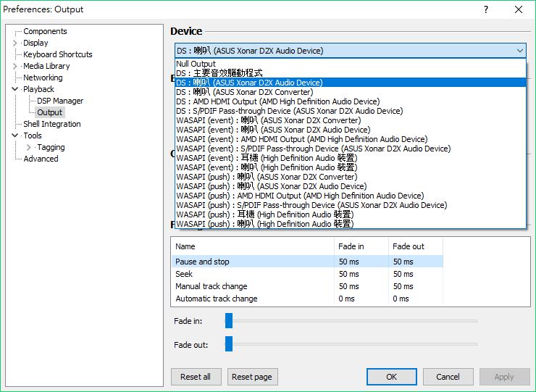Image resolution: width=536 pixels, height=392 pixels.
Task: Go to the Networking preferences page
Action: coord(43,78)
